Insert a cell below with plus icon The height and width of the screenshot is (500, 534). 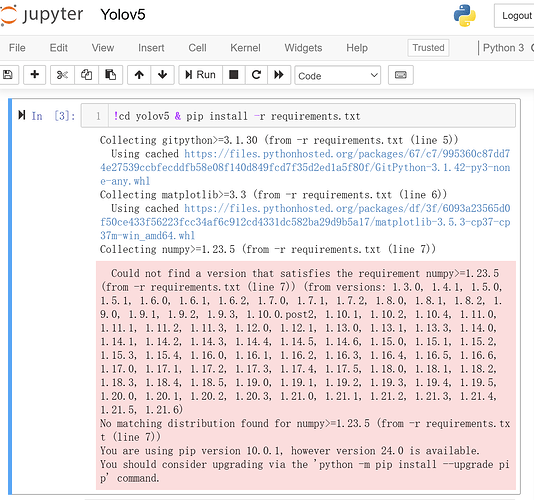(34, 75)
